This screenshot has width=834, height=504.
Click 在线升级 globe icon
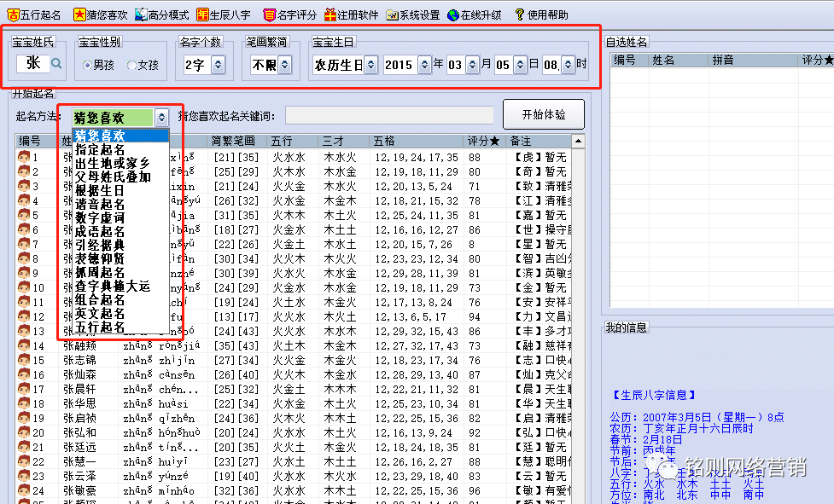pyautogui.click(x=454, y=14)
